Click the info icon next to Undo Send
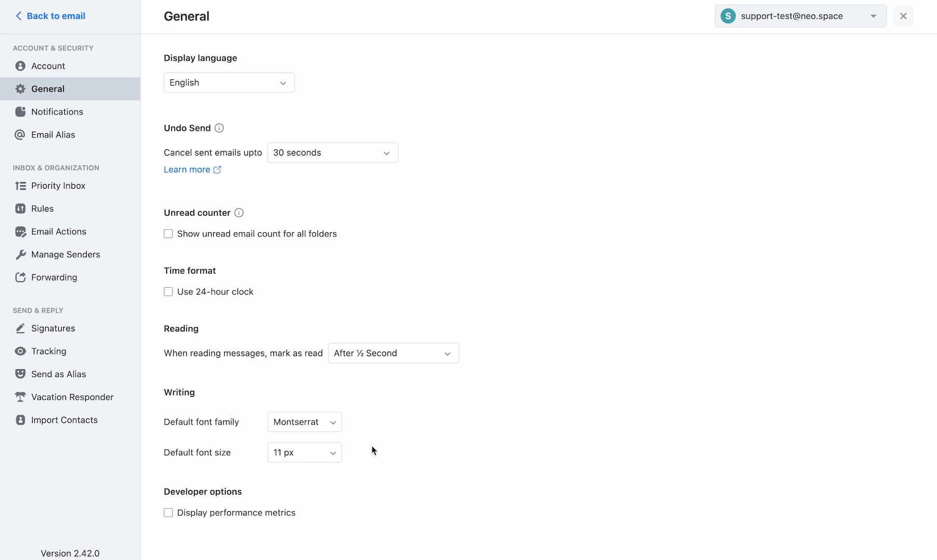The image size is (937, 560). [219, 128]
